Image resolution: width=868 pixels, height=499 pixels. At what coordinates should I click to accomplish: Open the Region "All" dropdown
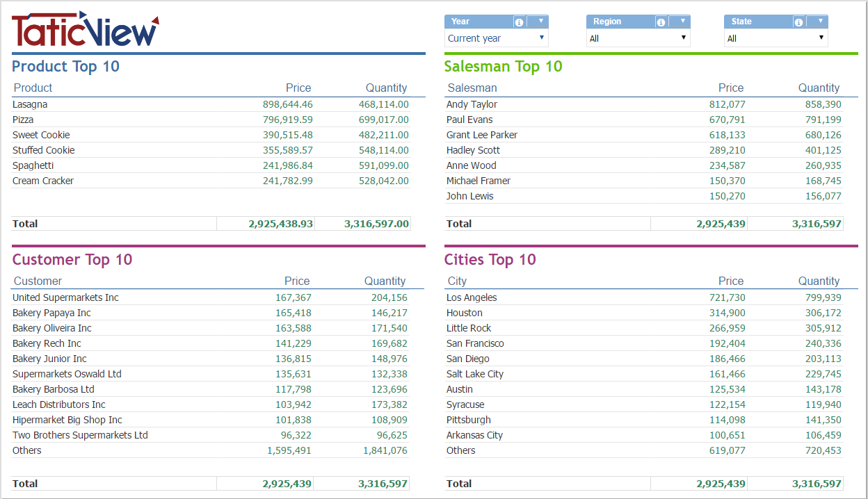(x=637, y=38)
